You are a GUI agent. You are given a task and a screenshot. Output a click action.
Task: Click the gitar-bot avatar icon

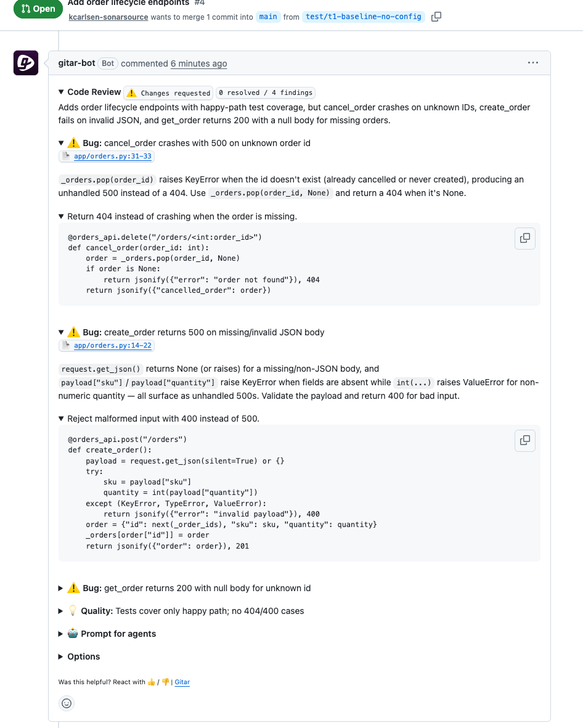(x=25, y=63)
